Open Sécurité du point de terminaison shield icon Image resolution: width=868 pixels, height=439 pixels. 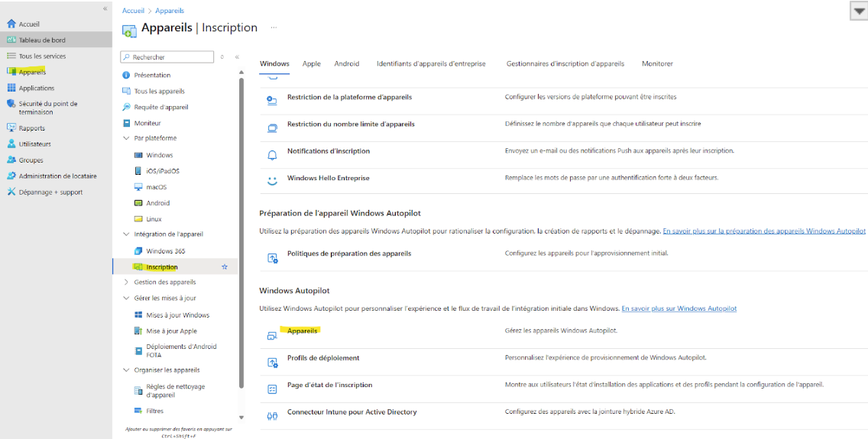pos(11,104)
